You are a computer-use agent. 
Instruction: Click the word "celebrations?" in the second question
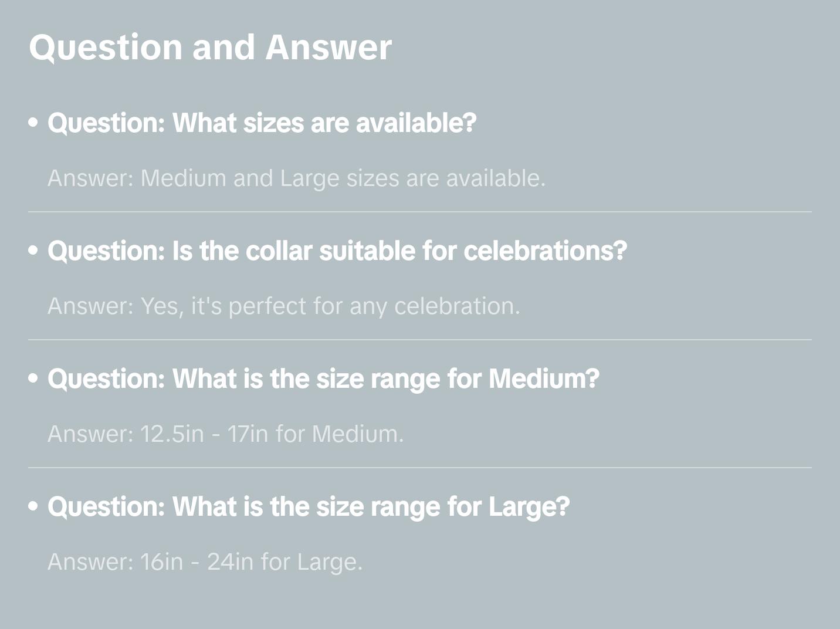pos(545,251)
